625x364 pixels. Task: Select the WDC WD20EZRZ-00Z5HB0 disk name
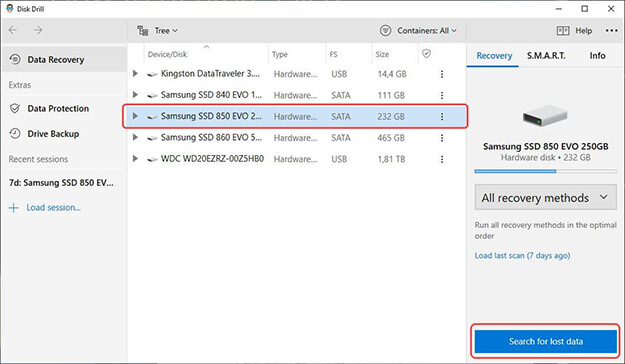click(x=212, y=159)
